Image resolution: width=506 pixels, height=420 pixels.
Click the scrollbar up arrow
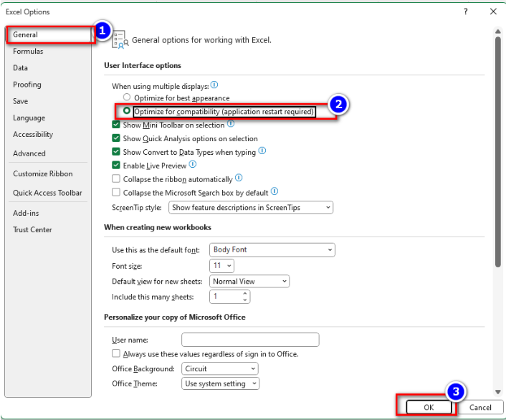[498, 32]
